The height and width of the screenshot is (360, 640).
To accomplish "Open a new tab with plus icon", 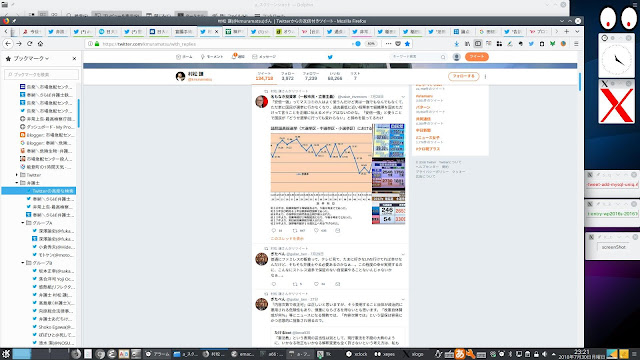I will click(567, 31).
